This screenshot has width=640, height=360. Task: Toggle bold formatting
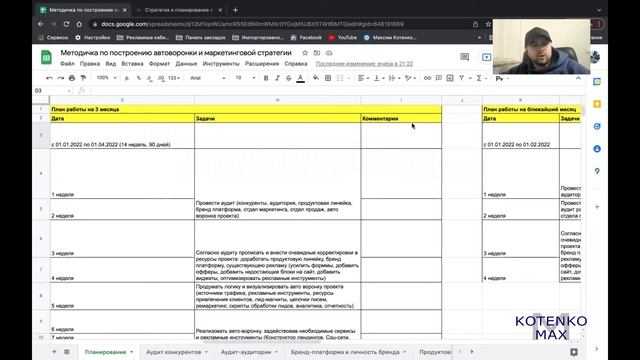click(266, 78)
